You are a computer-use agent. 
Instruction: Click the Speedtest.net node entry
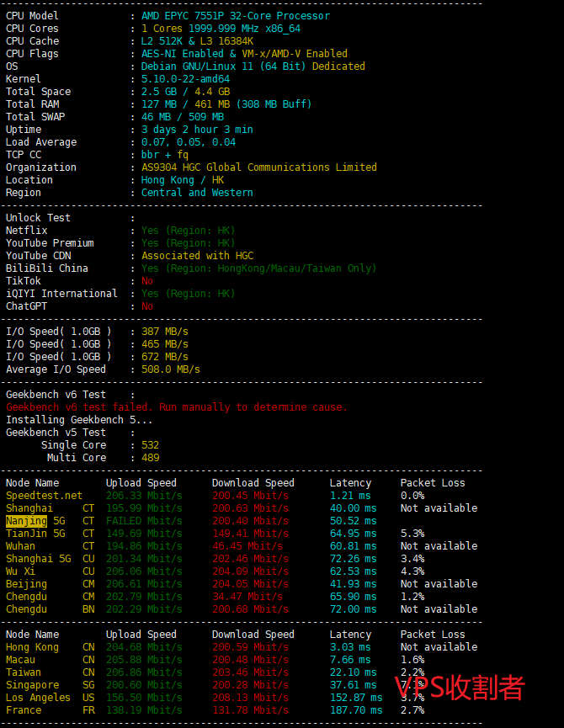click(44, 496)
